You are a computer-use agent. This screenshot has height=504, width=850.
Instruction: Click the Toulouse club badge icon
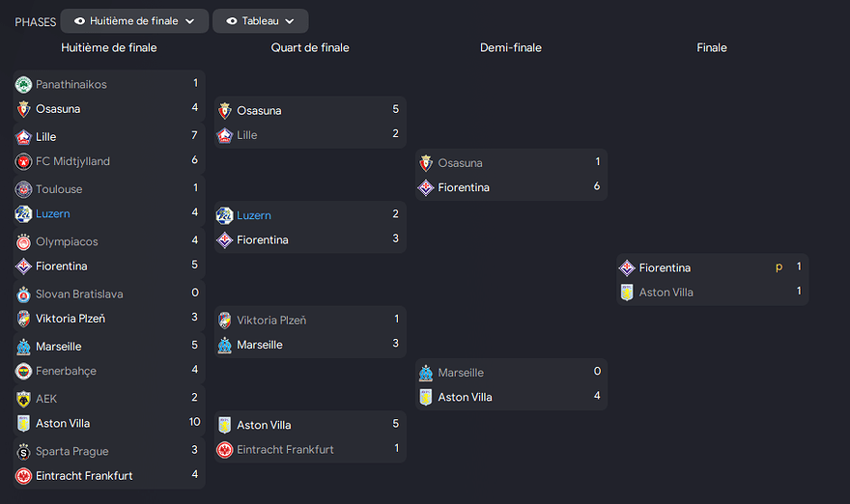coord(23,189)
